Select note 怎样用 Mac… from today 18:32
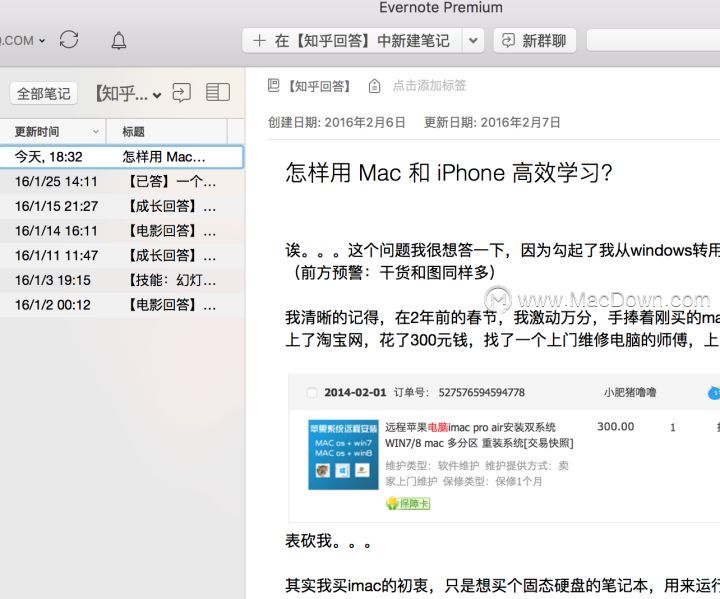Screen dimensions: 720x599 (x=122, y=157)
